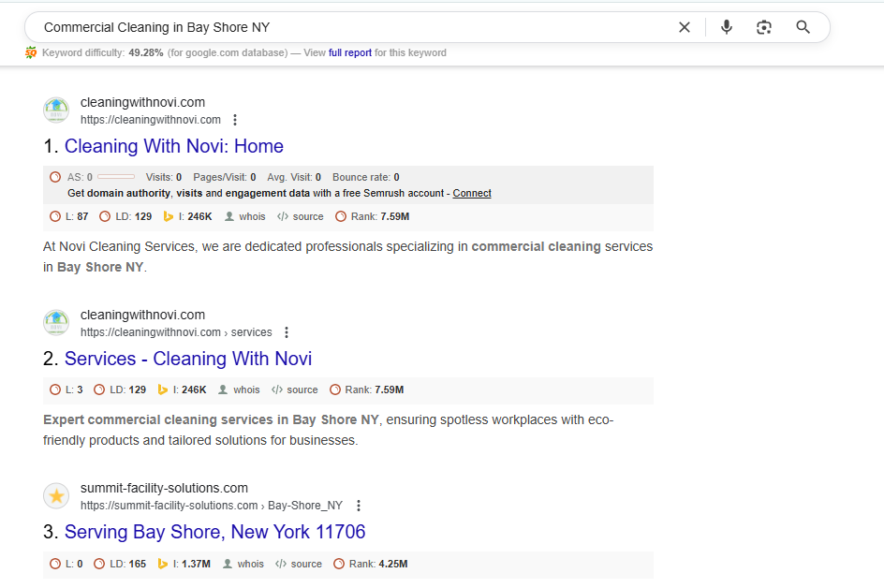The image size is (884, 588).
Task: Click the AS authority score bar
Action: 115,177
